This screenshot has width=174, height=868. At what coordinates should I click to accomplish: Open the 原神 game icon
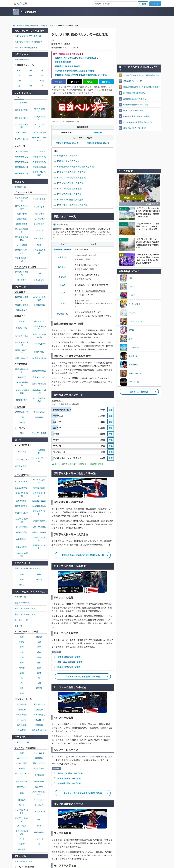(124, 339)
